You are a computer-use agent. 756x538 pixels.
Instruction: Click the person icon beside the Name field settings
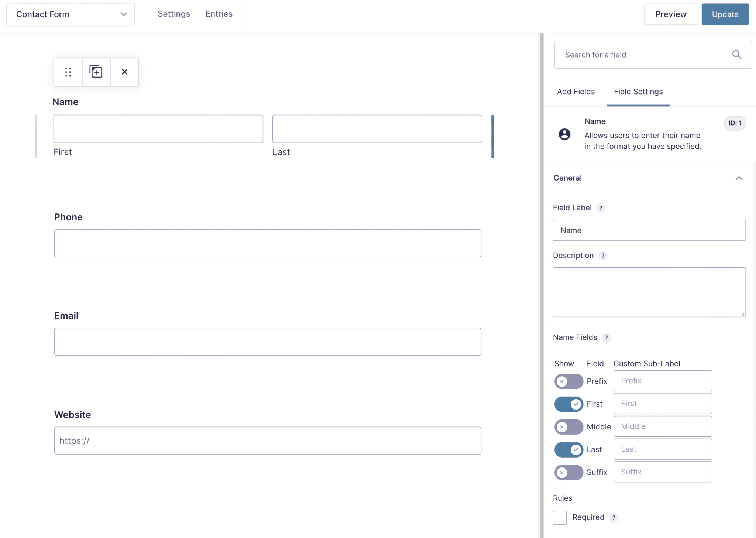pyautogui.click(x=564, y=134)
